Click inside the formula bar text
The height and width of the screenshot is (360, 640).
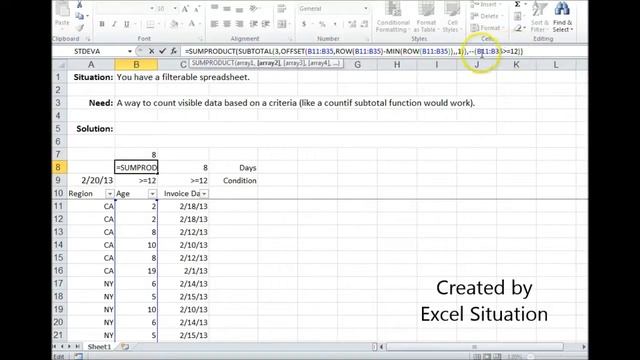pos(353,51)
